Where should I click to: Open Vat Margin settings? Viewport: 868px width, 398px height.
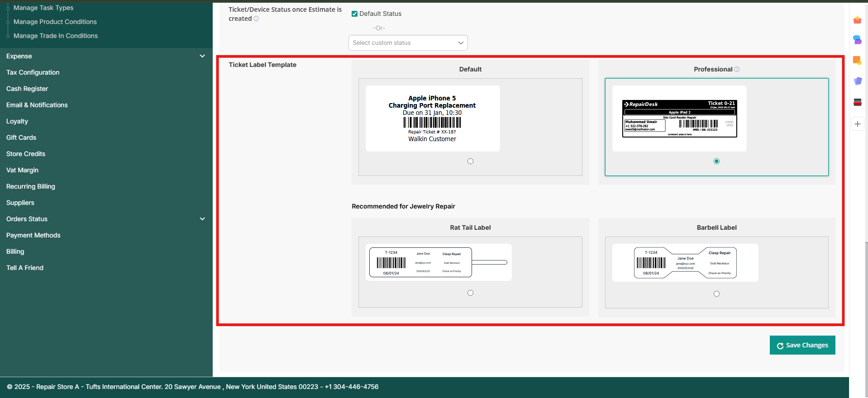[x=22, y=170]
